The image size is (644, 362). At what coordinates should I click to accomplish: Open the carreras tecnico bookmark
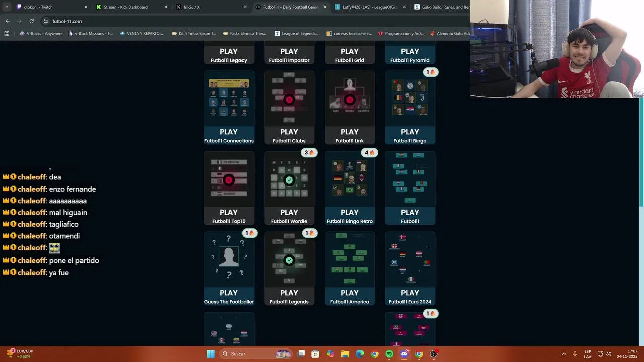coord(349,34)
